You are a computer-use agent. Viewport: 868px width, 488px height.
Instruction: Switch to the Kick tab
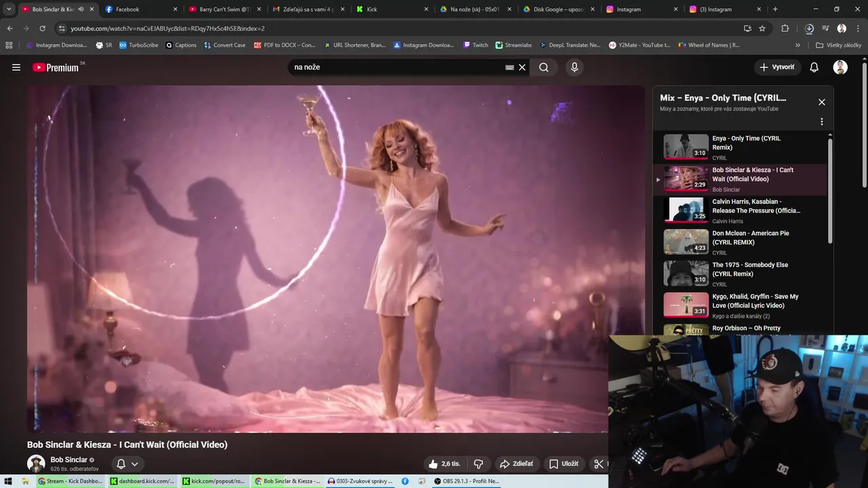pos(392,9)
